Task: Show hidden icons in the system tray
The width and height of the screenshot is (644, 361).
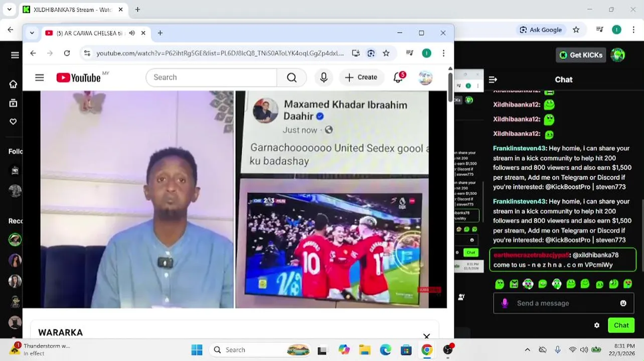Action: pyautogui.click(x=527, y=350)
